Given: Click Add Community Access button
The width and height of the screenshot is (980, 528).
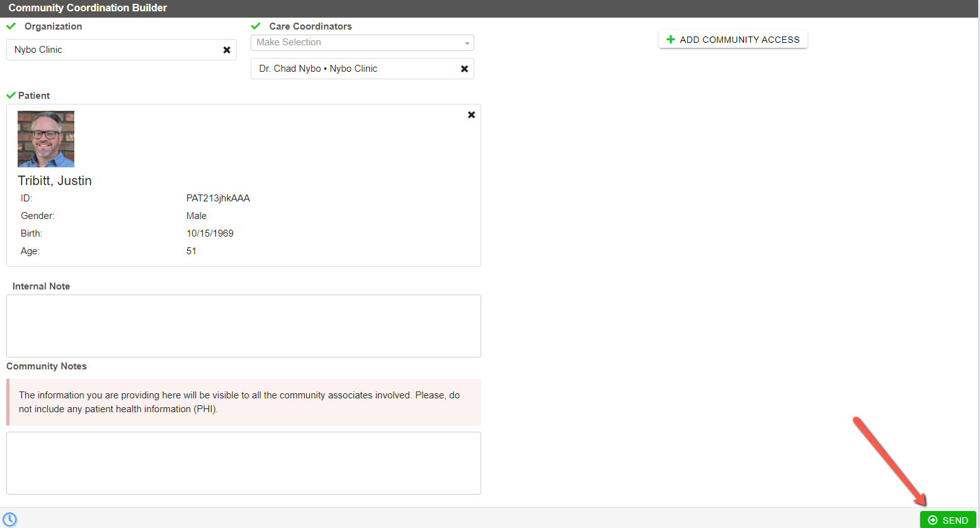Looking at the screenshot, I should point(733,39).
